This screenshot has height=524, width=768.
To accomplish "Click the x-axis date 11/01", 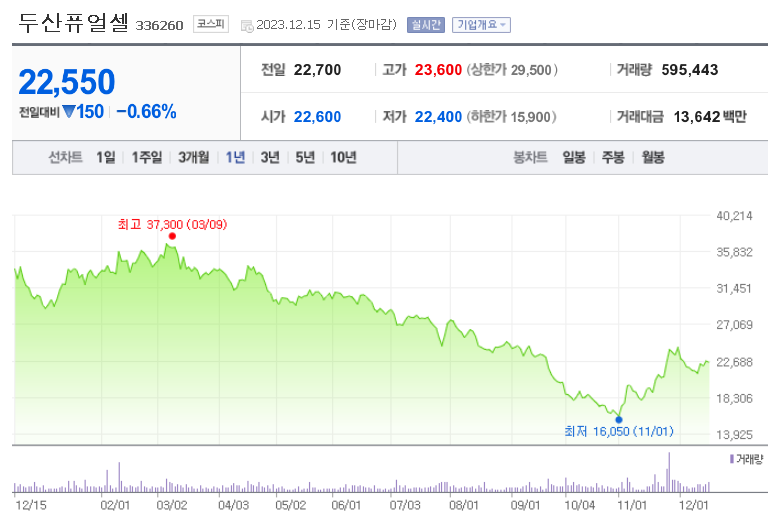I will point(632,505).
